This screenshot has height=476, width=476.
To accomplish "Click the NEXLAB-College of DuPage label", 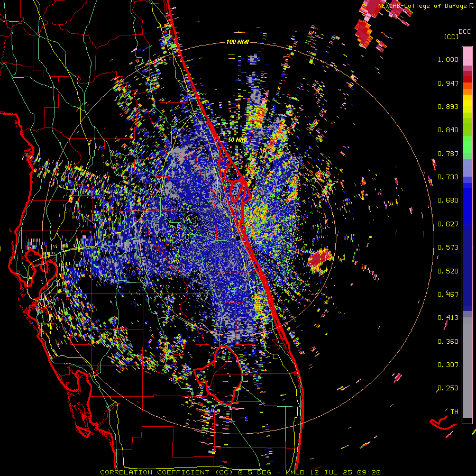I will point(422,6).
